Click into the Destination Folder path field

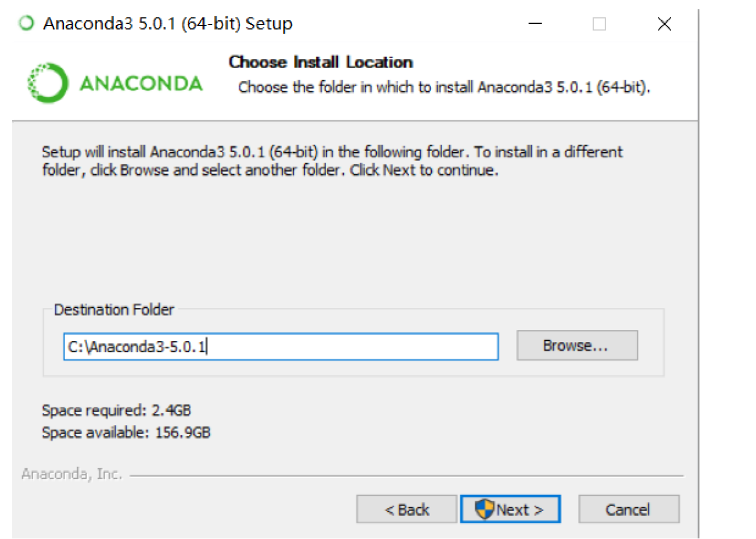[280, 347]
